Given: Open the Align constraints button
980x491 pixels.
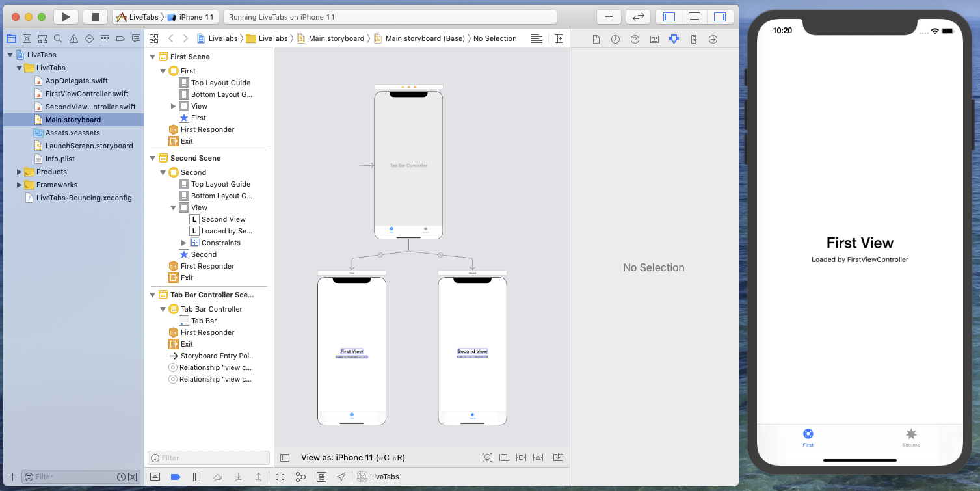Looking at the screenshot, I should [504, 458].
